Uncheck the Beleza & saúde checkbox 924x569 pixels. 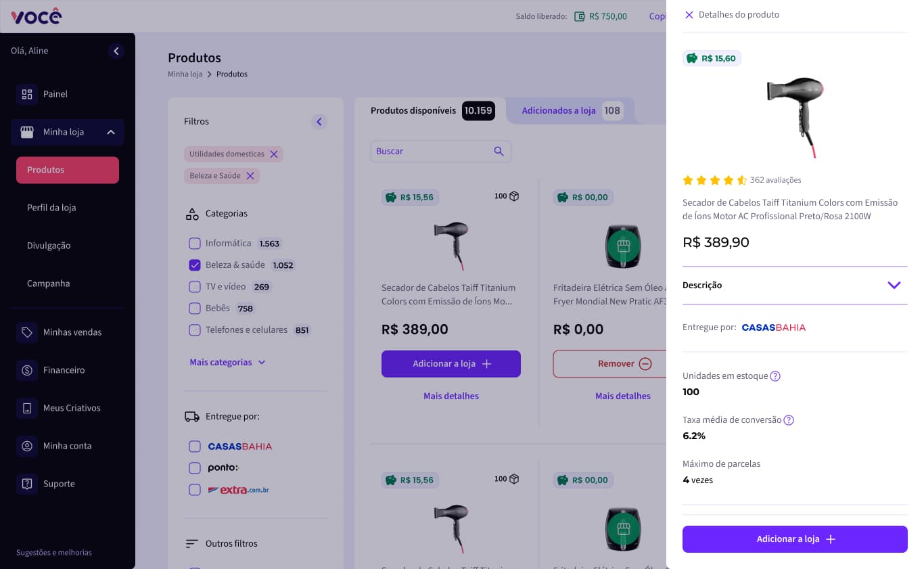coord(195,265)
